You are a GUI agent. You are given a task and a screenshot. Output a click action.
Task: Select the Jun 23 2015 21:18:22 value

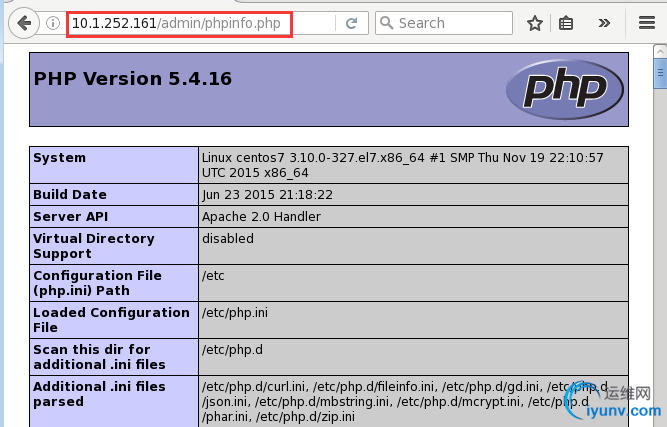(x=267, y=195)
